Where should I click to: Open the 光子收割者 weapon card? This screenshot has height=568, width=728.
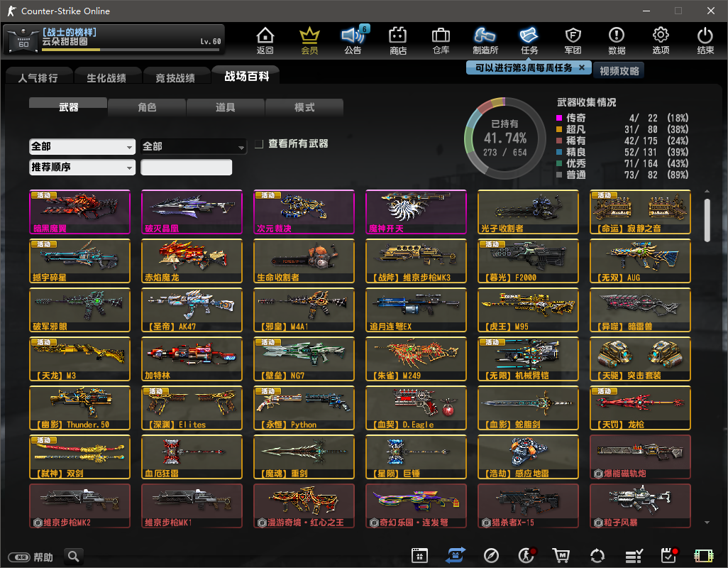click(x=528, y=212)
